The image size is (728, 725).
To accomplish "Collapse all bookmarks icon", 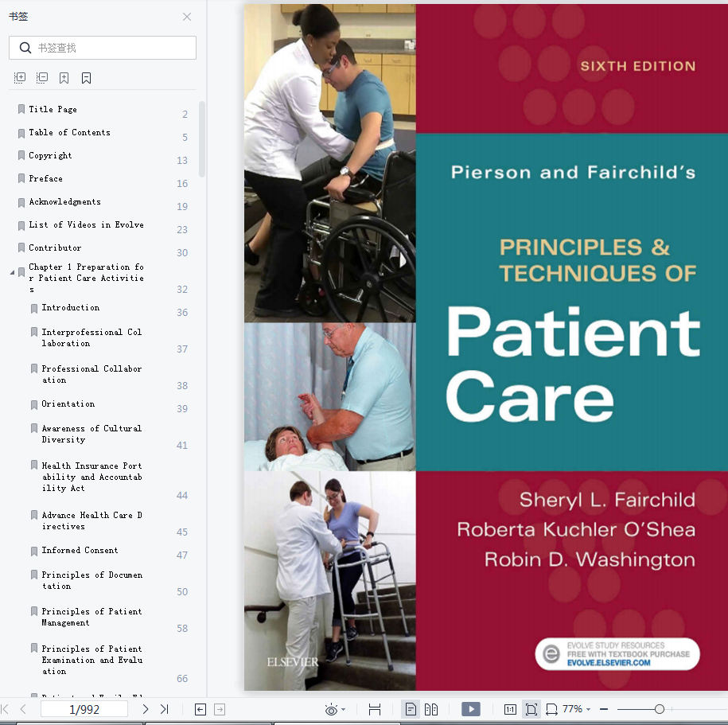I will [x=42, y=77].
